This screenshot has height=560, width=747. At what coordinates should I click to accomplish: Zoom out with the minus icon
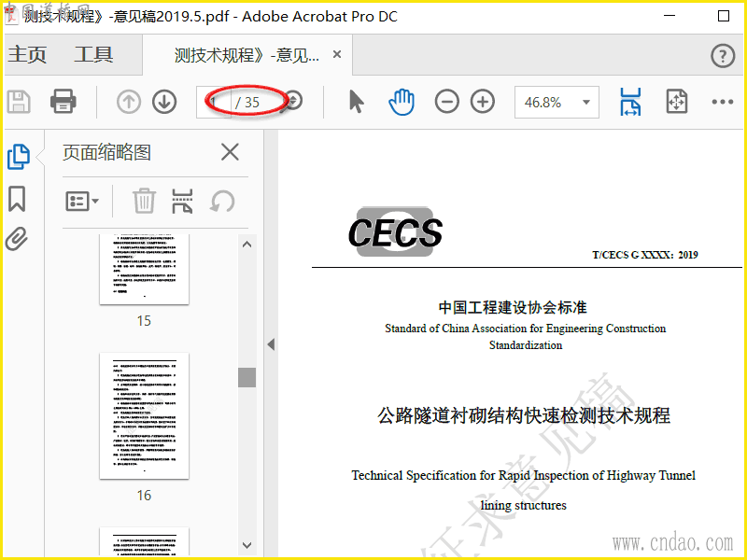coord(447,102)
